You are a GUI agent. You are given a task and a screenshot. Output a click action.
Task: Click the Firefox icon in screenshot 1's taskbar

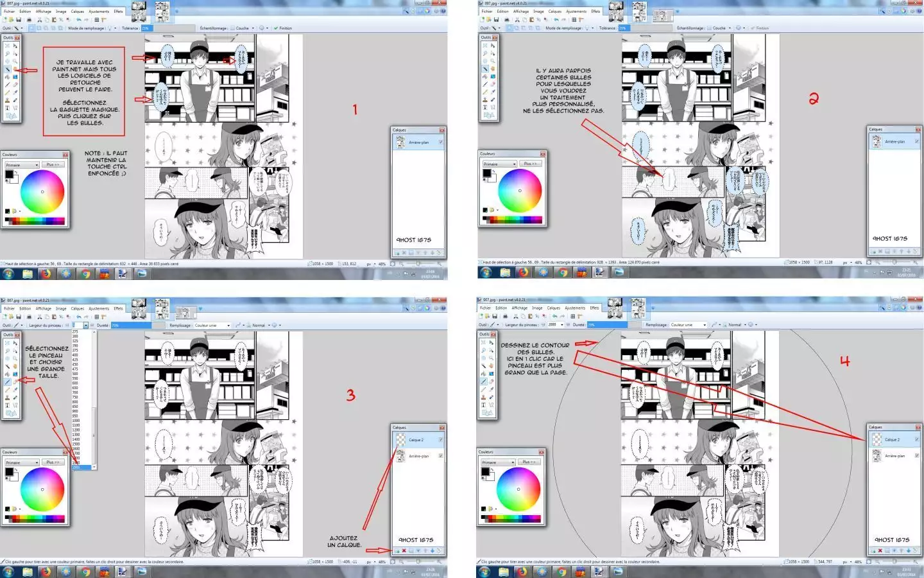[x=46, y=274]
